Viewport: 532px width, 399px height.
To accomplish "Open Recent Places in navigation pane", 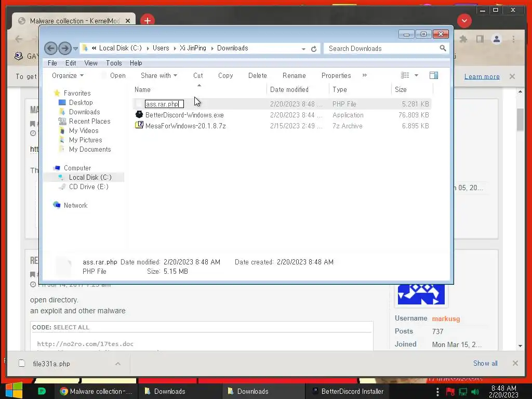I will pos(89,121).
